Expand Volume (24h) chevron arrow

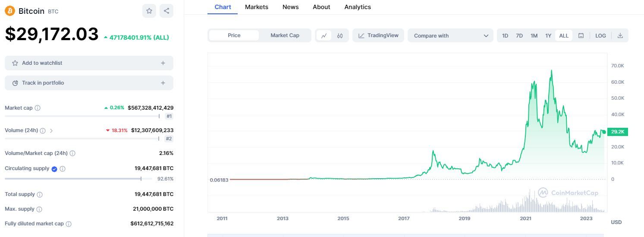[51, 130]
